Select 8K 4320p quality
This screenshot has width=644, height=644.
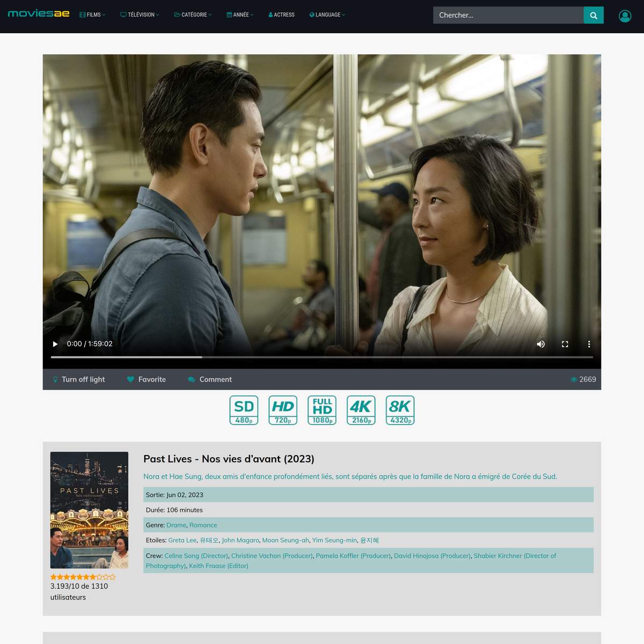click(400, 411)
